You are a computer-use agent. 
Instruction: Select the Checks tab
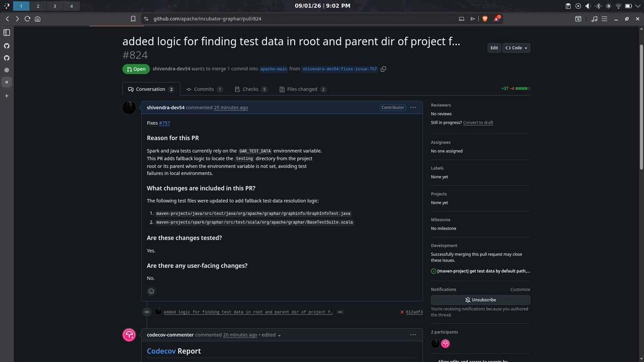click(251, 89)
